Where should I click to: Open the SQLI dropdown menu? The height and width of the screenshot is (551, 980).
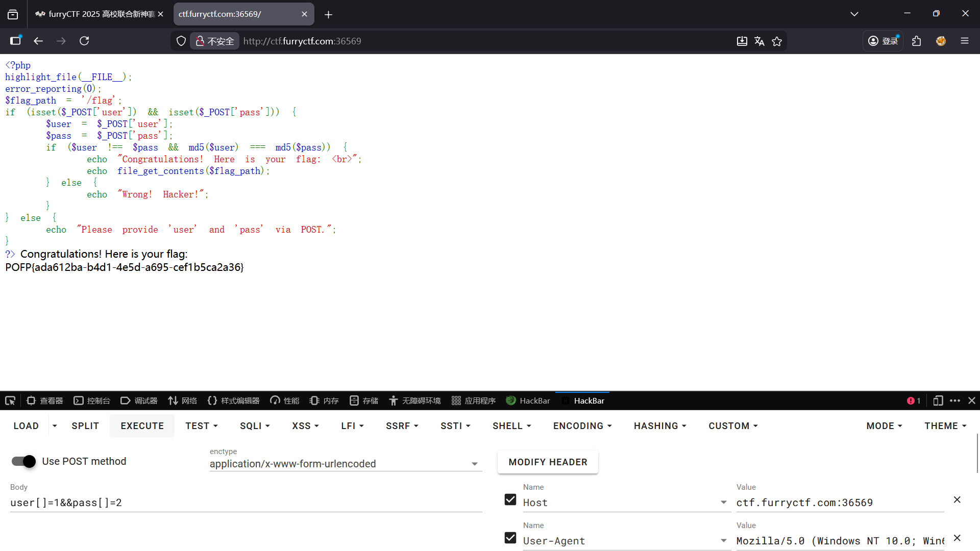click(255, 425)
